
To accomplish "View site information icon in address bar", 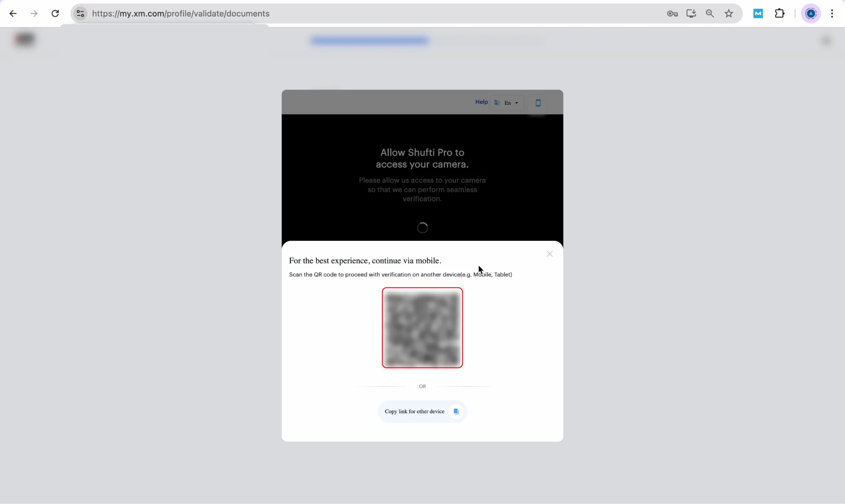I will (x=80, y=14).
